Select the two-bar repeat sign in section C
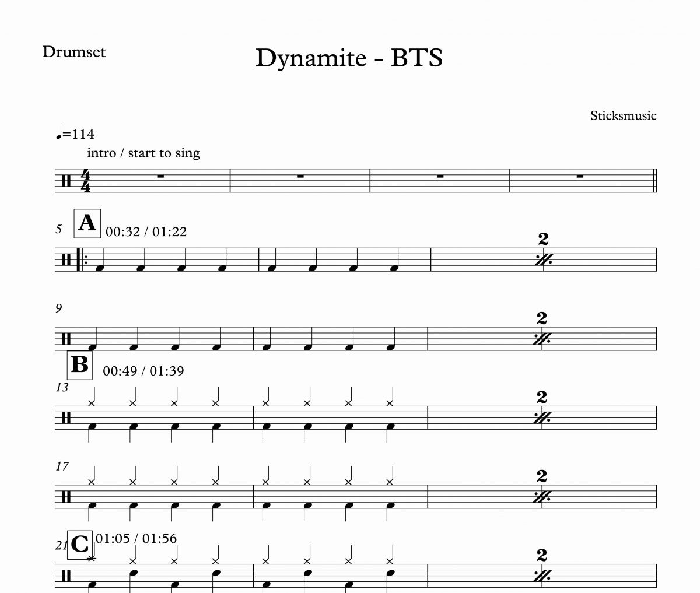The height and width of the screenshot is (593, 700). (542, 576)
